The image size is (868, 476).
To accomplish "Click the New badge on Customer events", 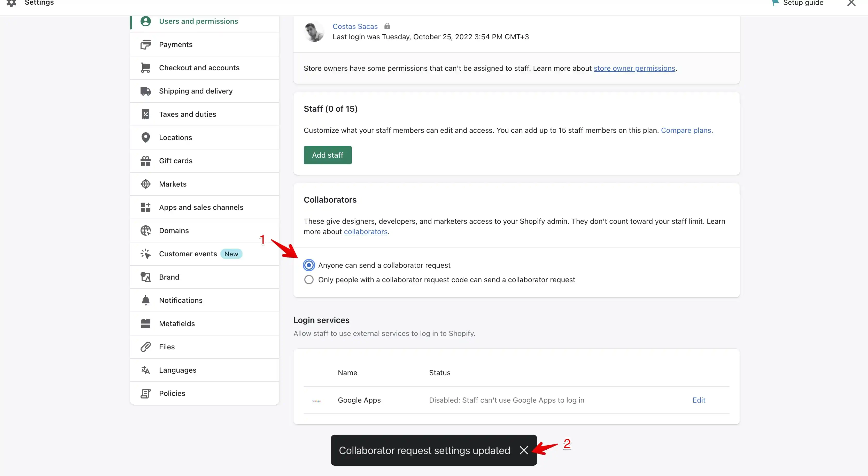I will point(231,254).
